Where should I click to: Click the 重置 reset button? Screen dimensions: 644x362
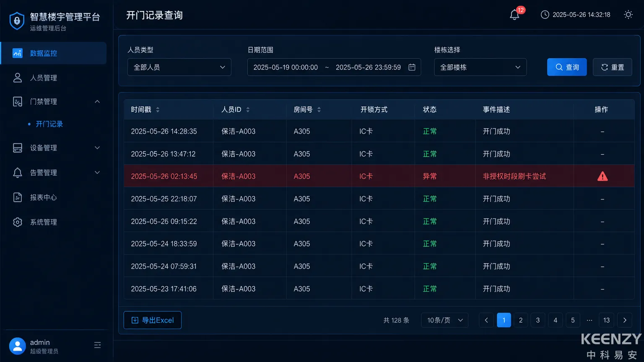[x=613, y=67]
